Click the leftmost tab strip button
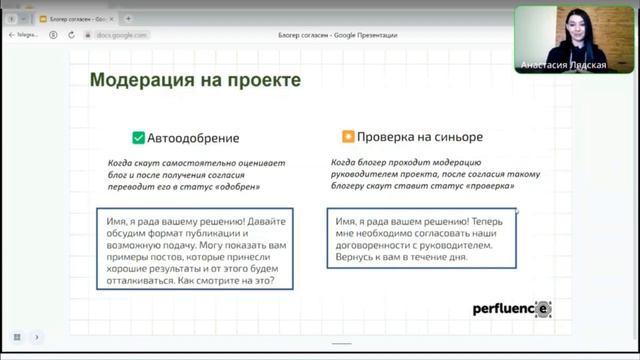The width and height of the screenshot is (640, 360). coord(11,19)
